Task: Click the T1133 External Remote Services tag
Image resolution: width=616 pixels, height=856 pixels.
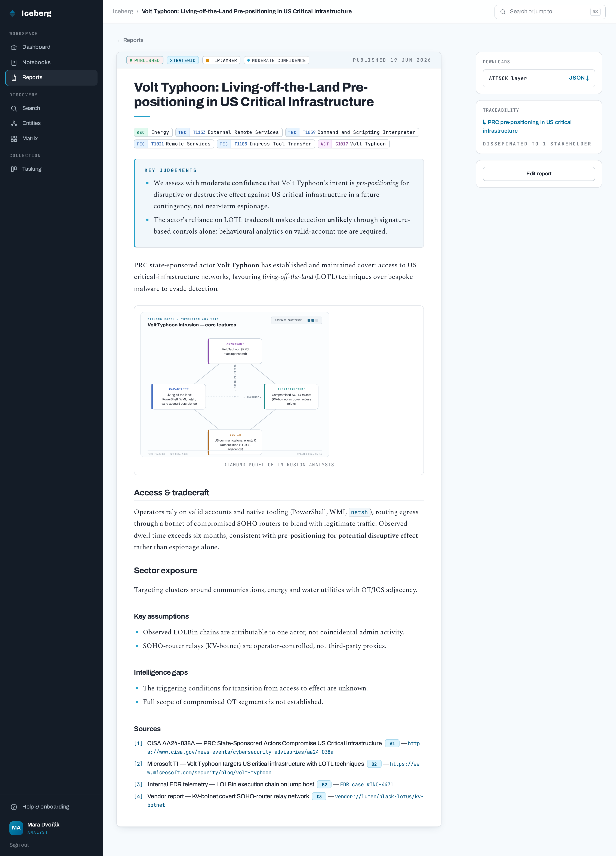Action: [x=229, y=132]
